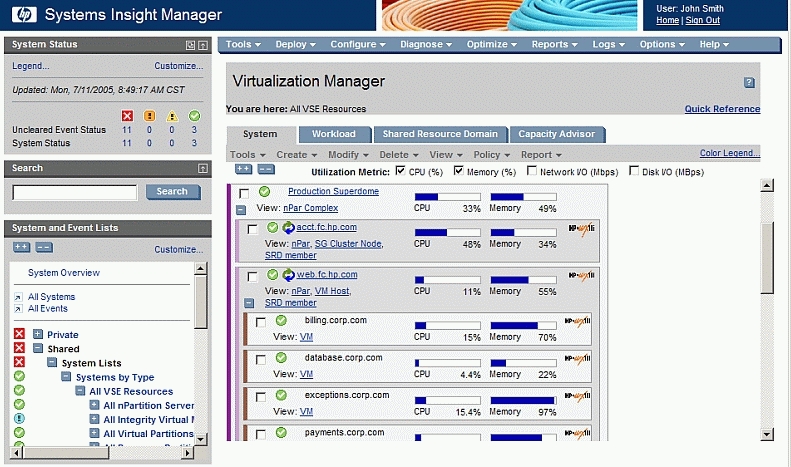Open the Legend... link in System Status

[31, 66]
